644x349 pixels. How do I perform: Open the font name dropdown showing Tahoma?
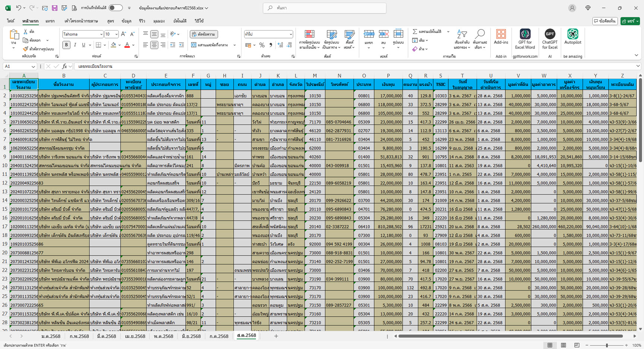[101, 34]
